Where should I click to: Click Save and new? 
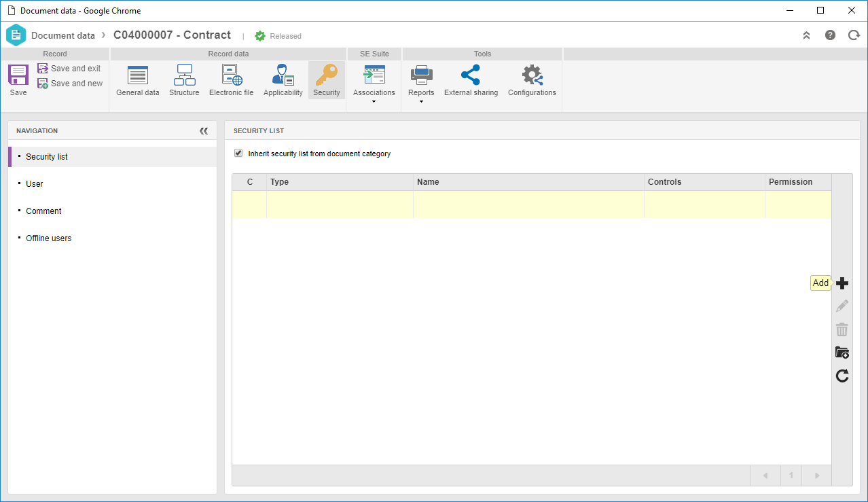(x=70, y=84)
